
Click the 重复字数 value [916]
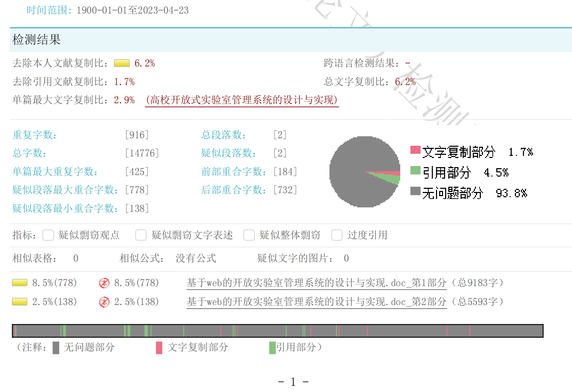pyautogui.click(x=137, y=135)
